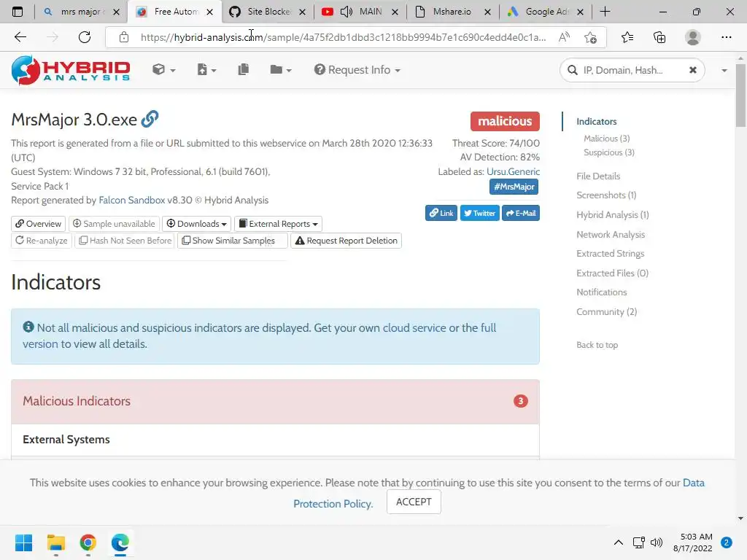This screenshot has width=747, height=560.
Task: Open the folder dropdown in navbar
Action: [281, 70]
